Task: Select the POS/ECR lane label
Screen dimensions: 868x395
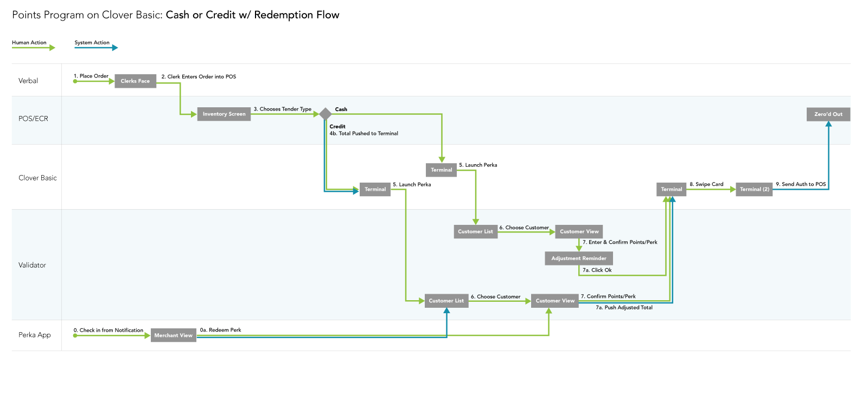Action: (x=33, y=119)
